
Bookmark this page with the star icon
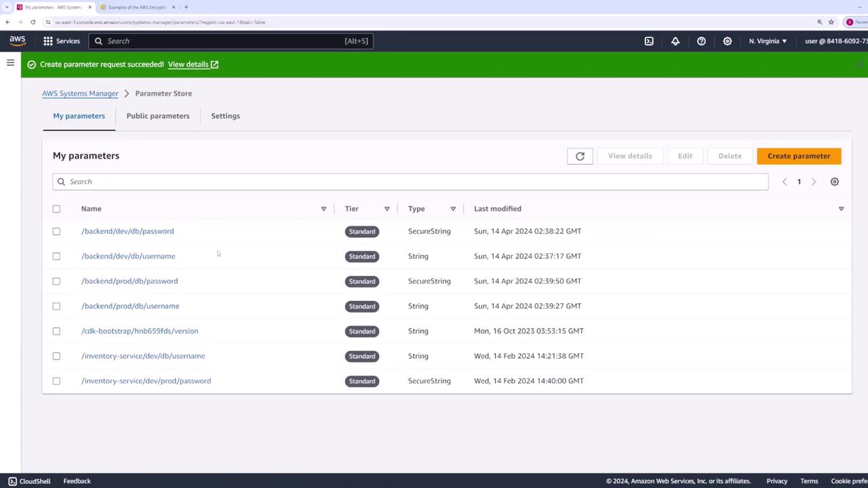(x=831, y=22)
